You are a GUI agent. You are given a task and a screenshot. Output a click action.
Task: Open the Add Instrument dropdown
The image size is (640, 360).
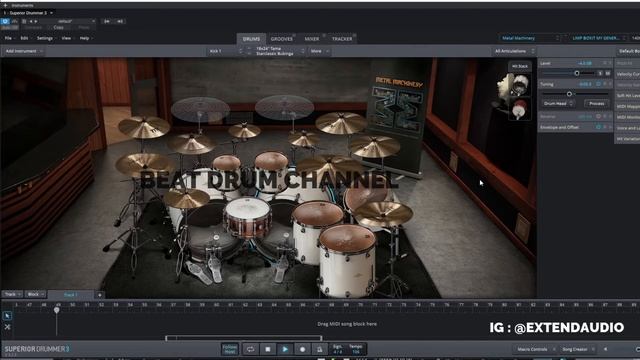[x=24, y=51]
